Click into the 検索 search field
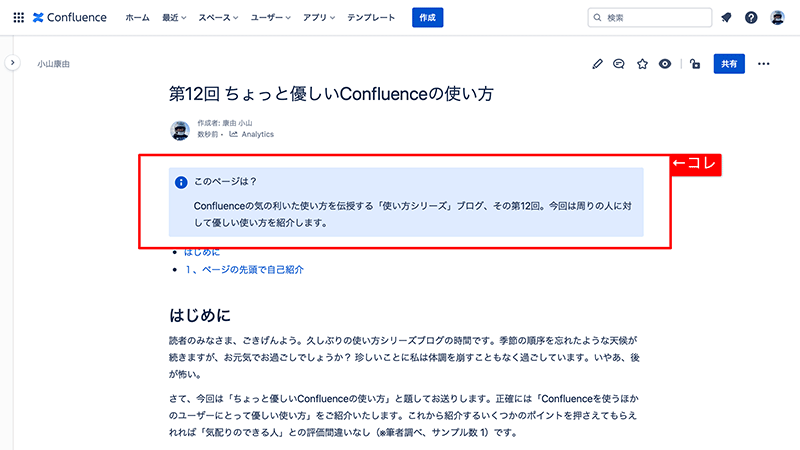Image resolution: width=800 pixels, height=450 pixels. 649,17
